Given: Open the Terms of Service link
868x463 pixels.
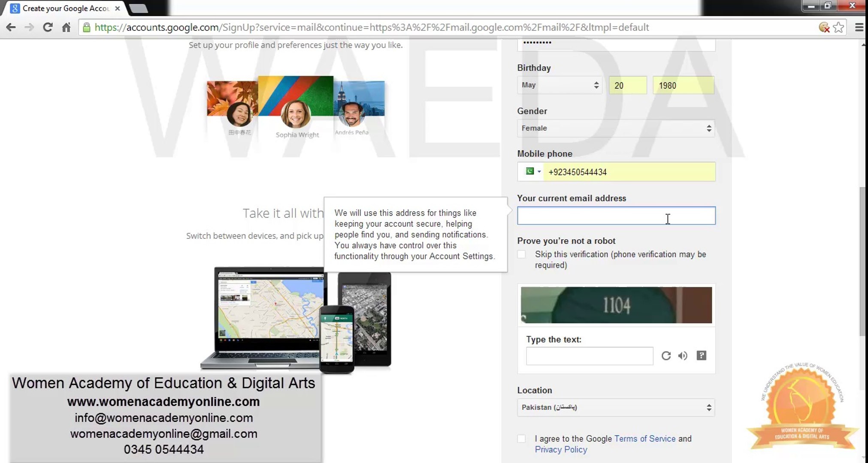Looking at the screenshot, I should coord(644,439).
